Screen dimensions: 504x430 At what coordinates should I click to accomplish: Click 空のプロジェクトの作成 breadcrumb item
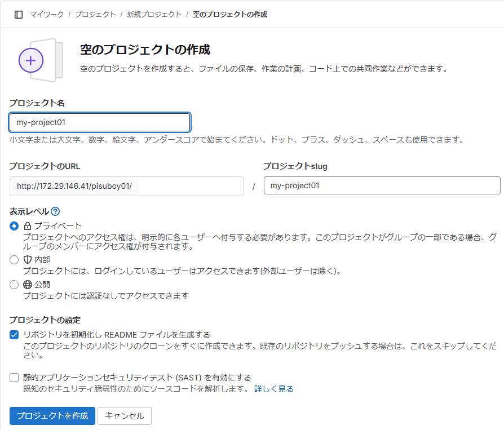230,15
